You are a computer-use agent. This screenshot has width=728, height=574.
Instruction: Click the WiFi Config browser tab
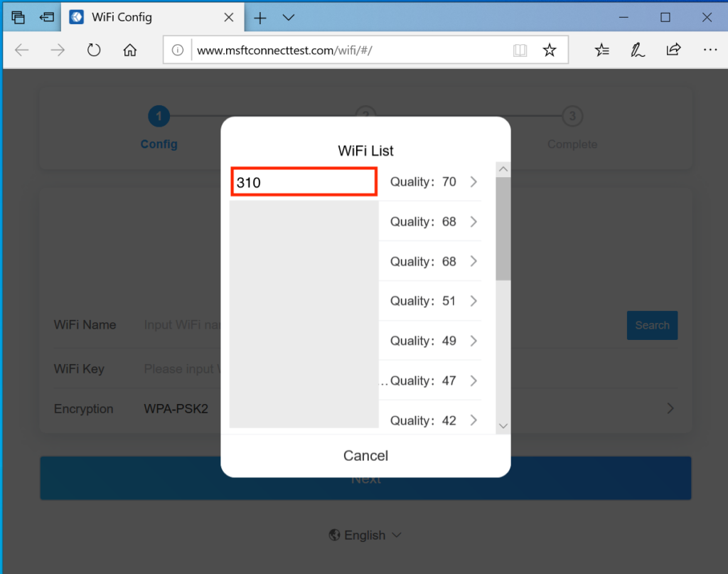142,18
